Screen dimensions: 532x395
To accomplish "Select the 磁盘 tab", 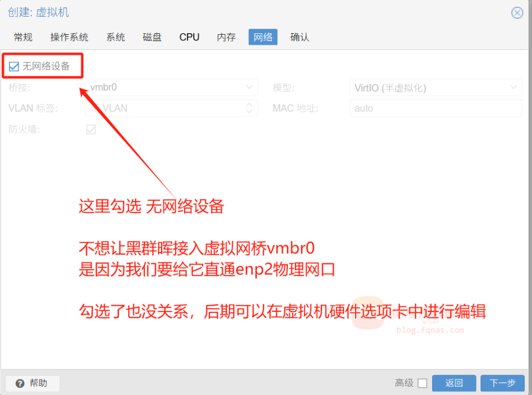I will (x=152, y=37).
